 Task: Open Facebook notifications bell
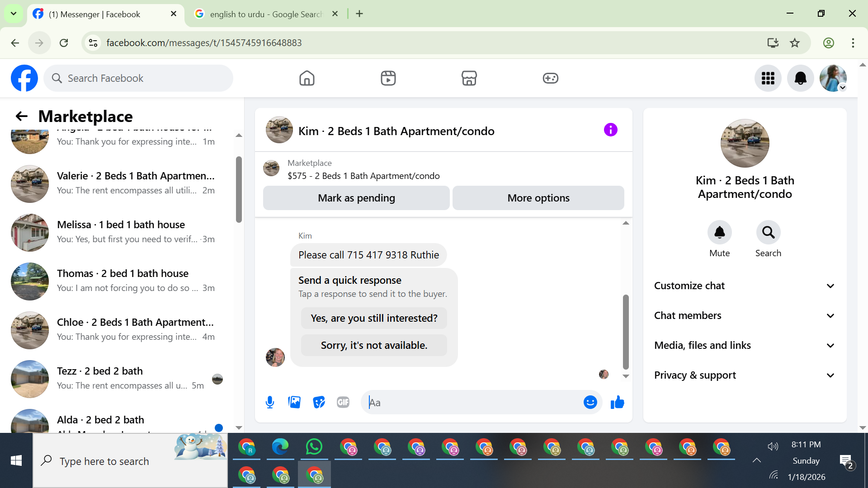(x=800, y=78)
